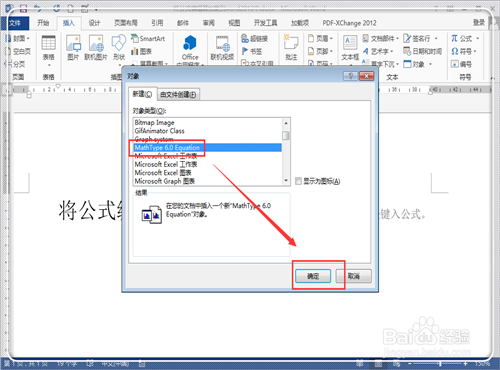Viewport: 500px width, 370px height.
Task: Insert 联机视频 online video
Action: [x=222, y=48]
